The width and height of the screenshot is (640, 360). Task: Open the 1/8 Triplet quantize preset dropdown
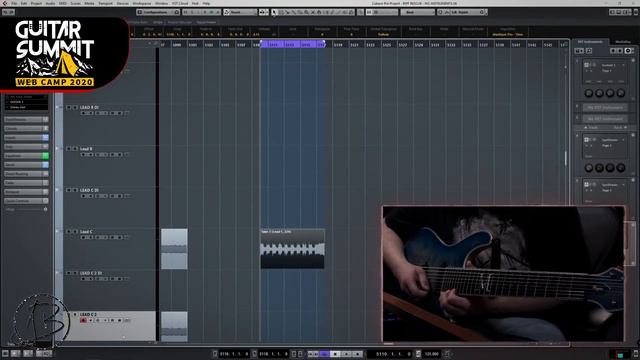click(x=465, y=12)
